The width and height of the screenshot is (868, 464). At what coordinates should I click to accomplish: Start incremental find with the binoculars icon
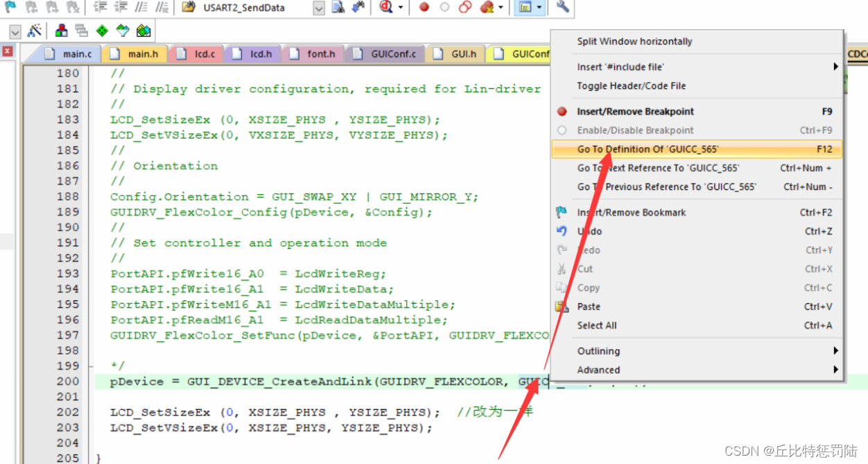pyautogui.click(x=358, y=7)
